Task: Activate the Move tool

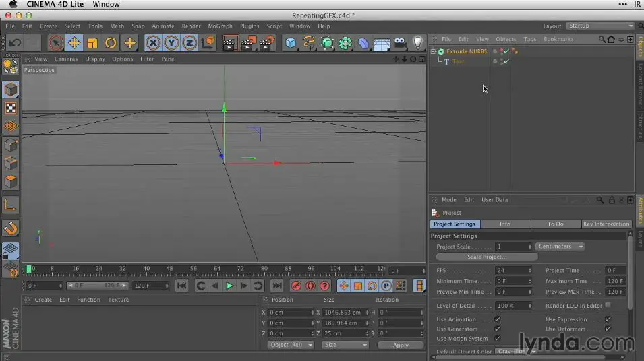Action: pos(74,42)
